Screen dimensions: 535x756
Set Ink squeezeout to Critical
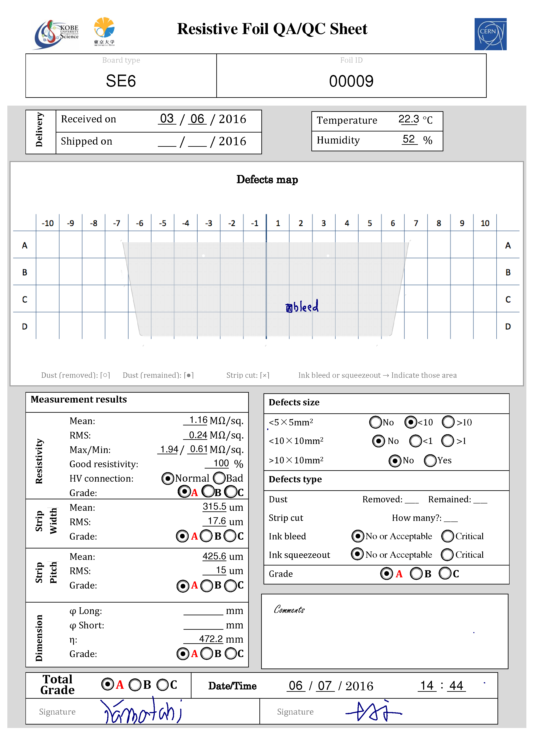[x=447, y=555]
